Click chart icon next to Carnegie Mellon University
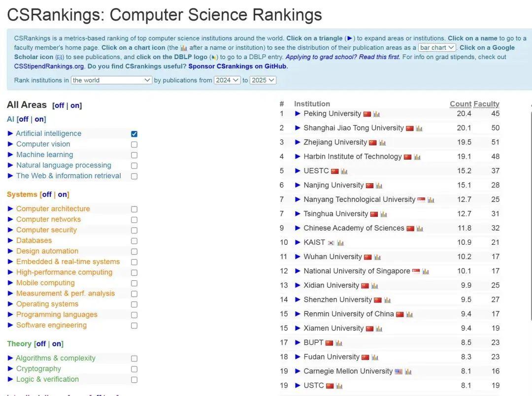 point(408,371)
